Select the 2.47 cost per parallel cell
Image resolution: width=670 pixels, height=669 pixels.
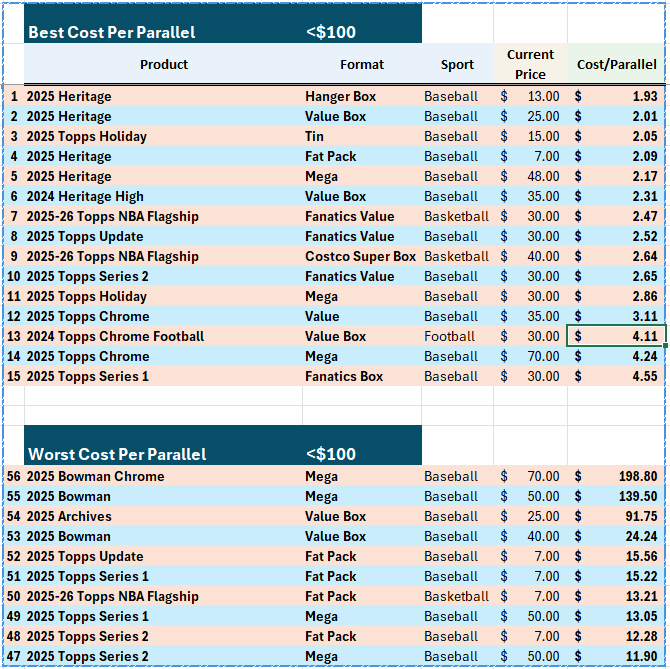tap(616, 216)
